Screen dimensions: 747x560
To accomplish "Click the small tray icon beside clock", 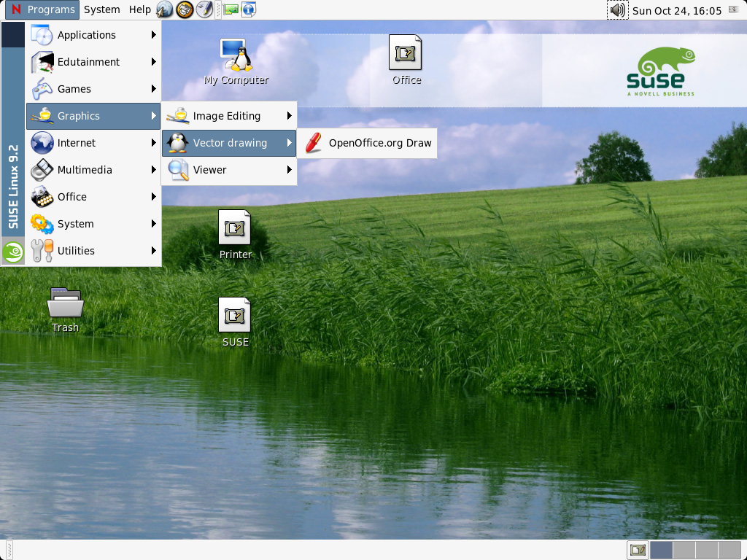I will point(734,9).
